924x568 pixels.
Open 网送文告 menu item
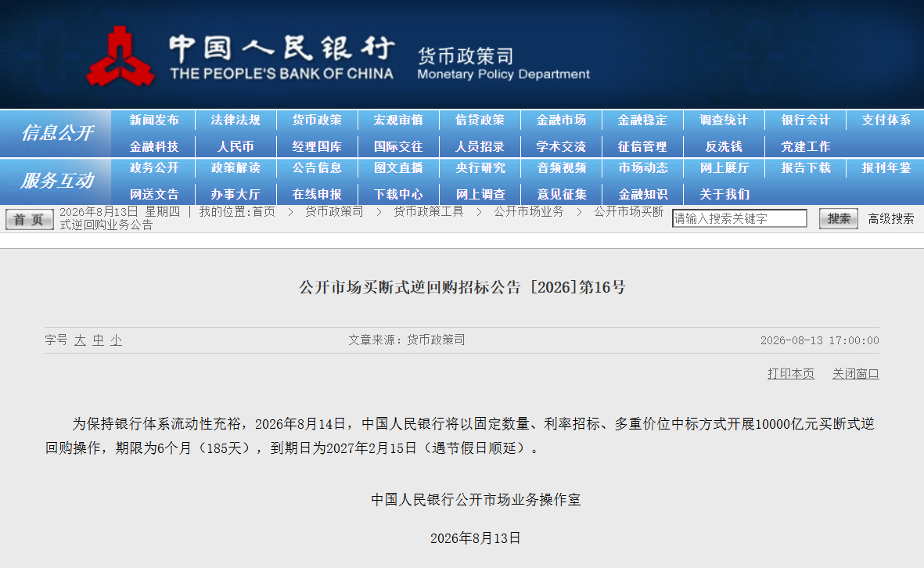point(154,195)
